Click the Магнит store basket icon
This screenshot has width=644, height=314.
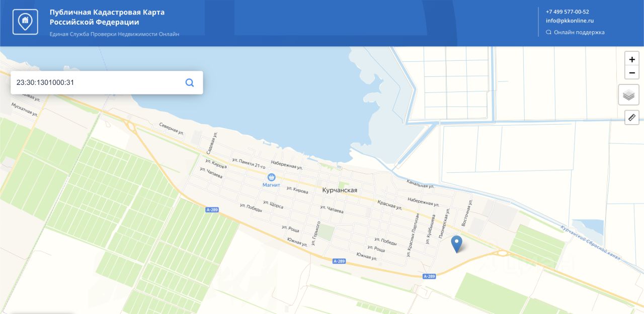(x=271, y=177)
